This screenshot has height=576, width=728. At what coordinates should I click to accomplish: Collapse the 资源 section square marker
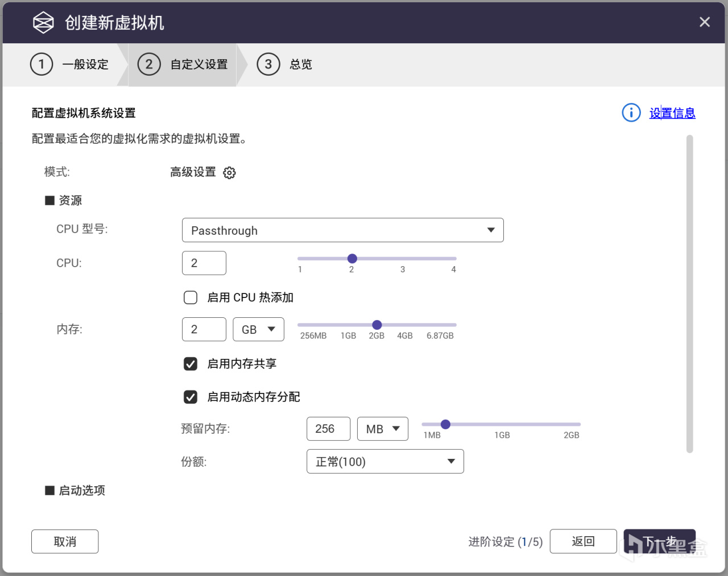point(50,200)
